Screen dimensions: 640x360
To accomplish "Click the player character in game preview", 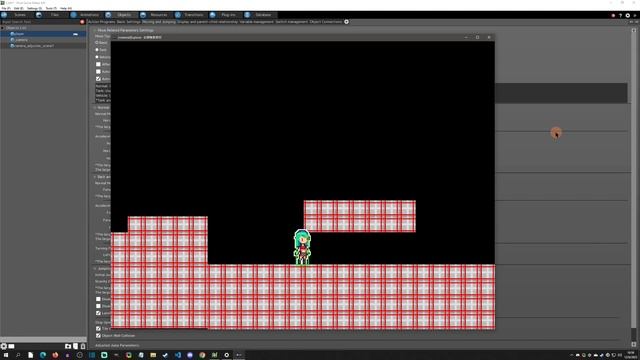I will pyautogui.click(x=302, y=247).
